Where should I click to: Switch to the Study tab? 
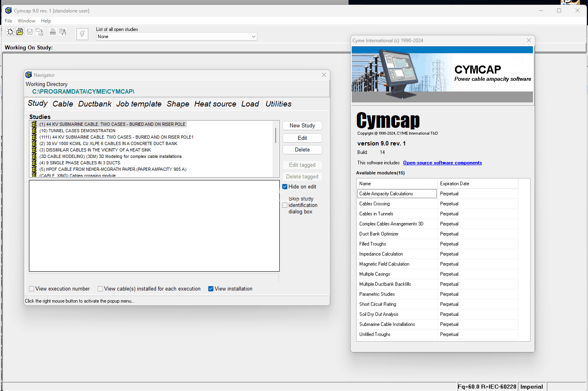pos(38,103)
